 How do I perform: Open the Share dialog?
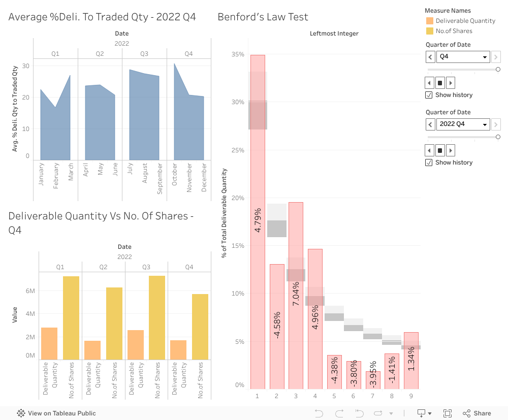(x=477, y=413)
